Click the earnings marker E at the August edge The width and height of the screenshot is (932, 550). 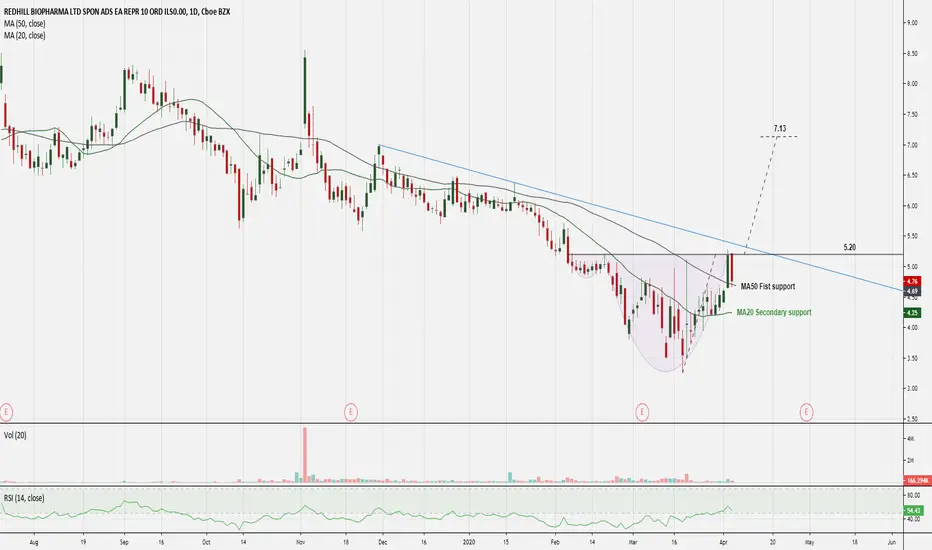coord(5,411)
